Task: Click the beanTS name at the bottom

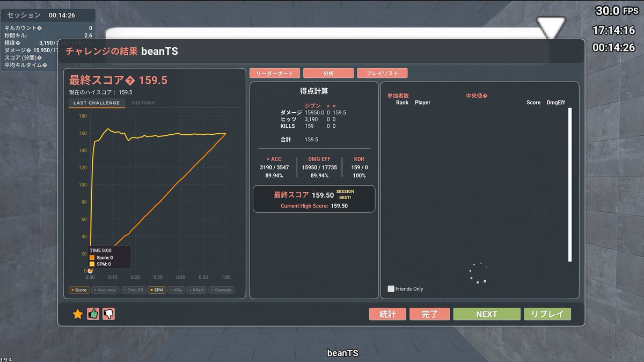Action: [342, 353]
